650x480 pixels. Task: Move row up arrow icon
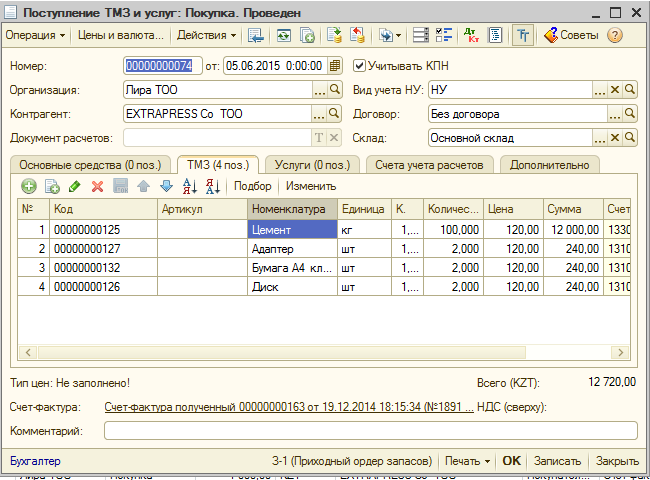[143, 186]
